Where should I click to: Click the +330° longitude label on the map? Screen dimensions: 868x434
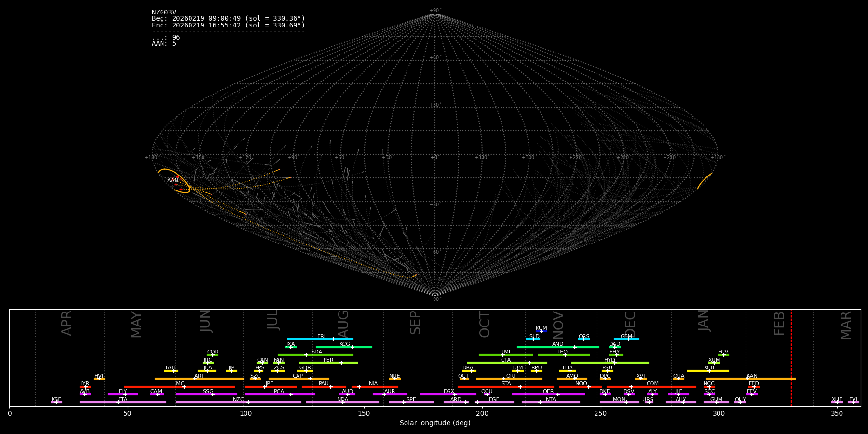coord(481,158)
